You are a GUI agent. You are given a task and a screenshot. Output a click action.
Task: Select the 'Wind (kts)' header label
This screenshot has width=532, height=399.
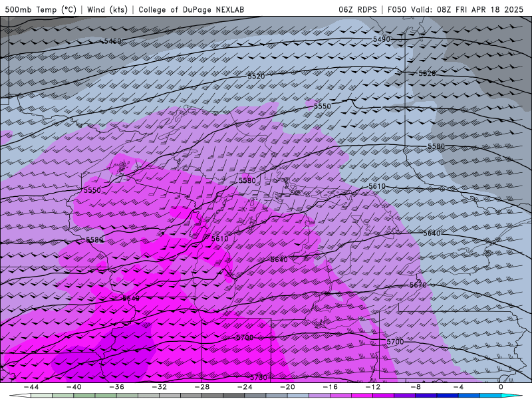(107, 9)
